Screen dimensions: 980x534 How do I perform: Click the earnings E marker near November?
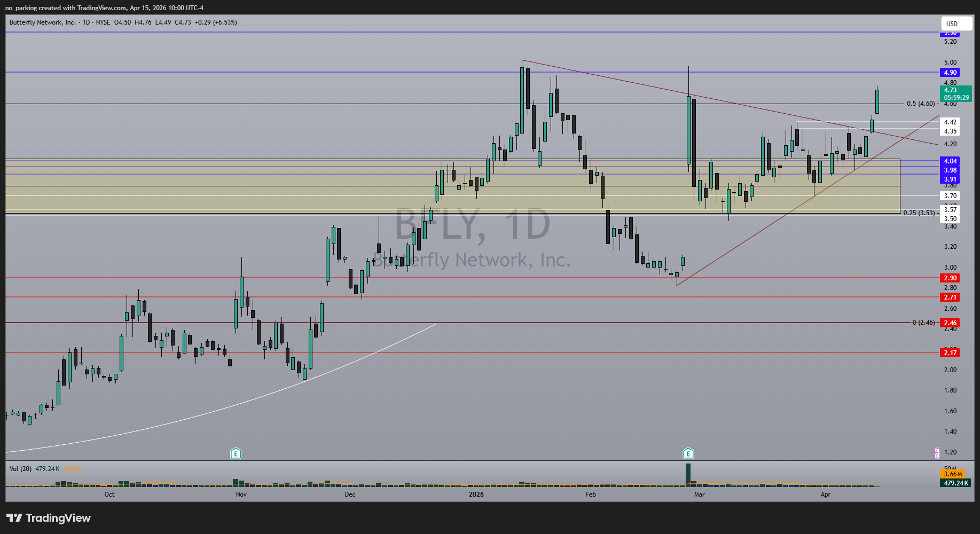point(236,453)
